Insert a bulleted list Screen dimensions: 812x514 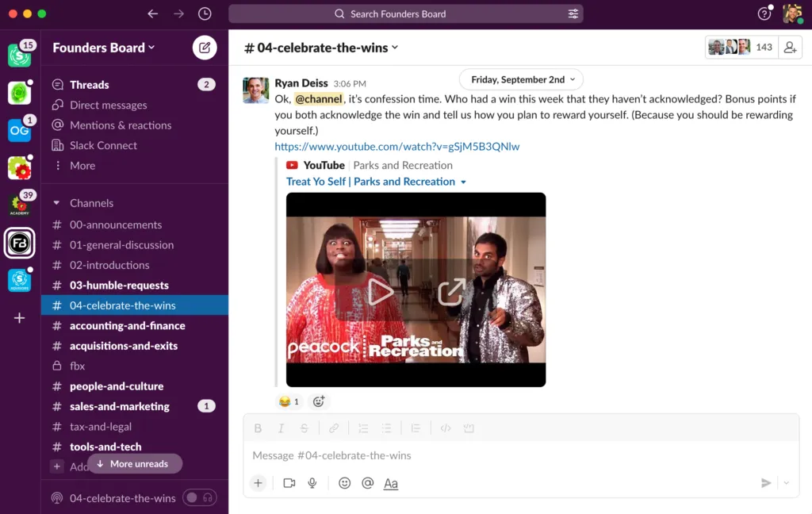point(386,428)
